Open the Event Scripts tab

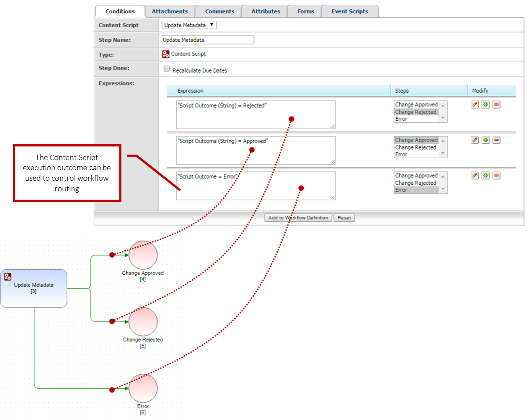tap(349, 11)
